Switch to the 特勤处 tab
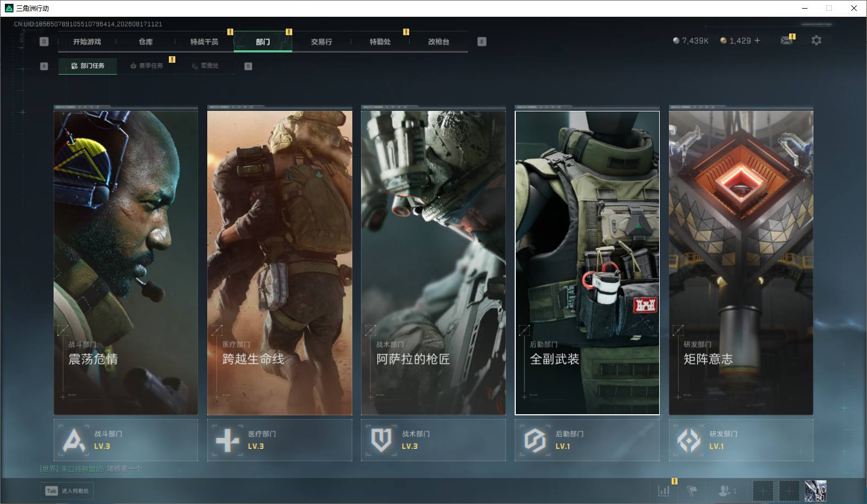The width and height of the screenshot is (867, 504). tap(380, 42)
